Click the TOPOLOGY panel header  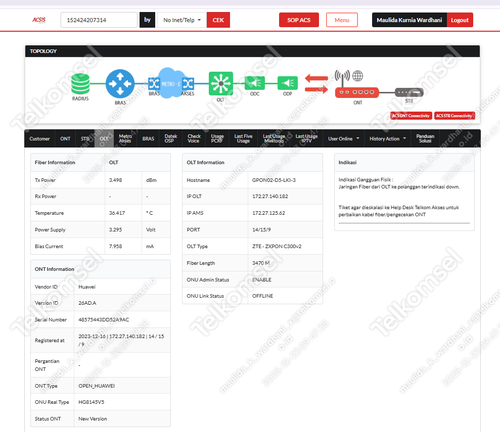click(x=252, y=51)
